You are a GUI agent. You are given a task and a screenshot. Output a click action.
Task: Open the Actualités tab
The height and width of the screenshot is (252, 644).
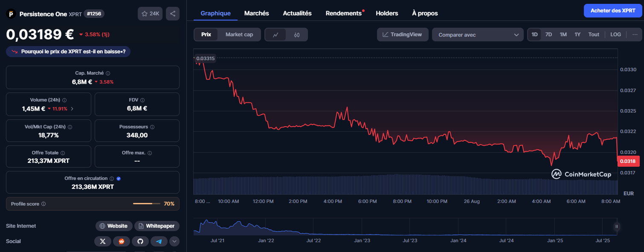[x=297, y=13]
